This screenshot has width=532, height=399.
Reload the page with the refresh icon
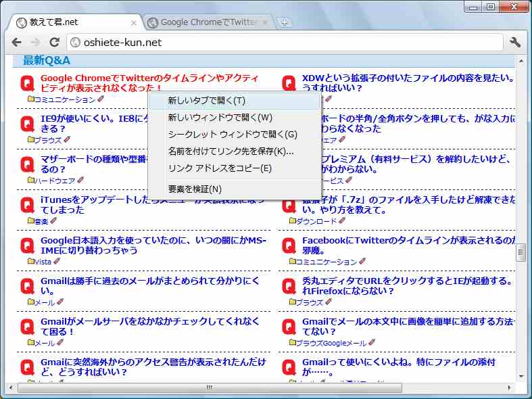click(54, 43)
